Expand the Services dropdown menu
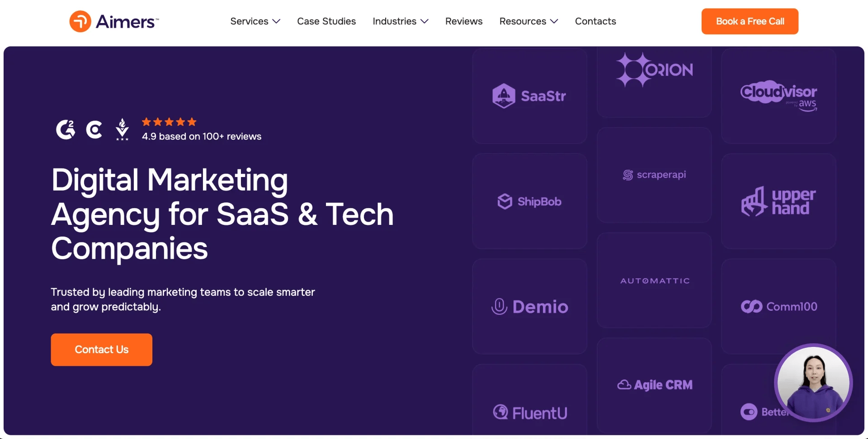The width and height of the screenshot is (868, 439). pos(255,21)
